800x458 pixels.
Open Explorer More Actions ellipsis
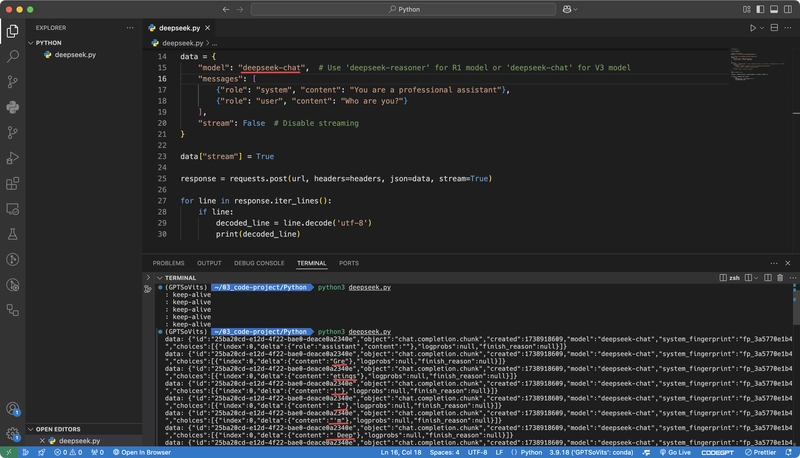130,28
